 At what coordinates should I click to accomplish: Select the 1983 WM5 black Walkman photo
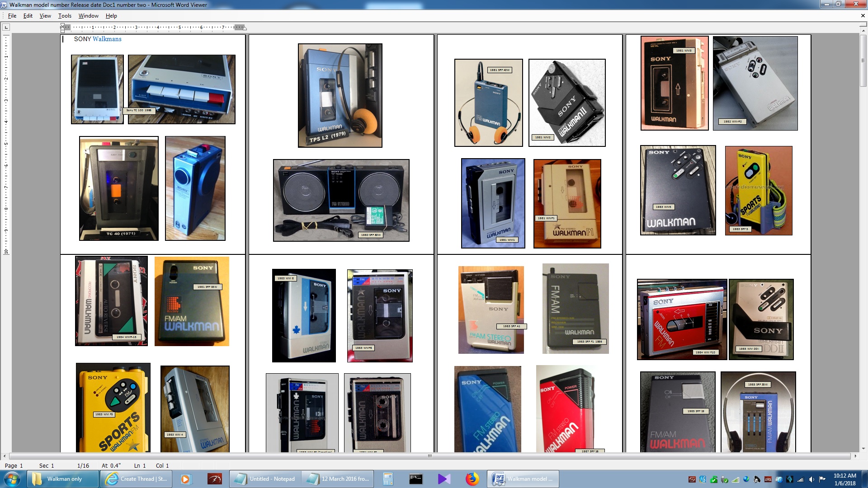[x=678, y=190]
